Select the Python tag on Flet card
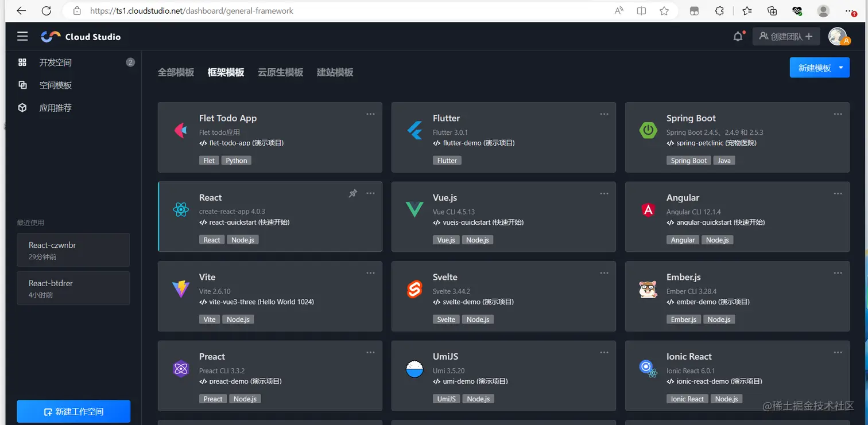868x425 pixels. pyautogui.click(x=237, y=161)
